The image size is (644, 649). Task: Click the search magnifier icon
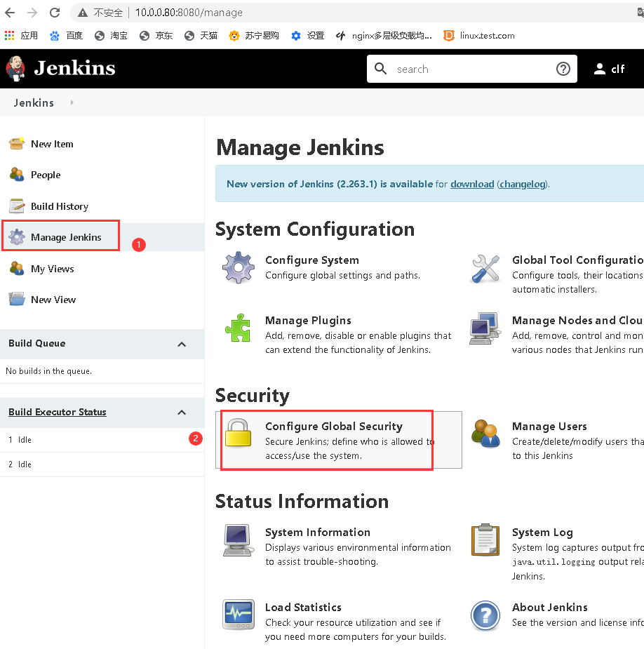(x=380, y=69)
